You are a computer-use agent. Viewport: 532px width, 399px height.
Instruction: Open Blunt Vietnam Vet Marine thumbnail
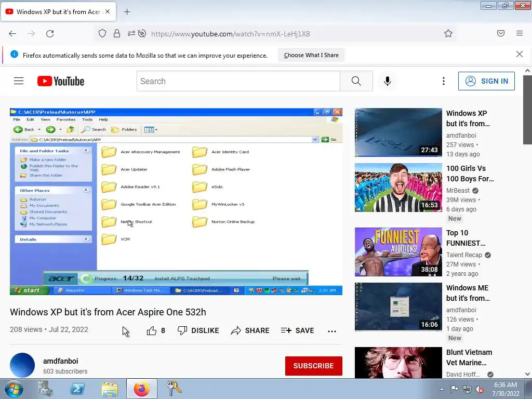398,362
